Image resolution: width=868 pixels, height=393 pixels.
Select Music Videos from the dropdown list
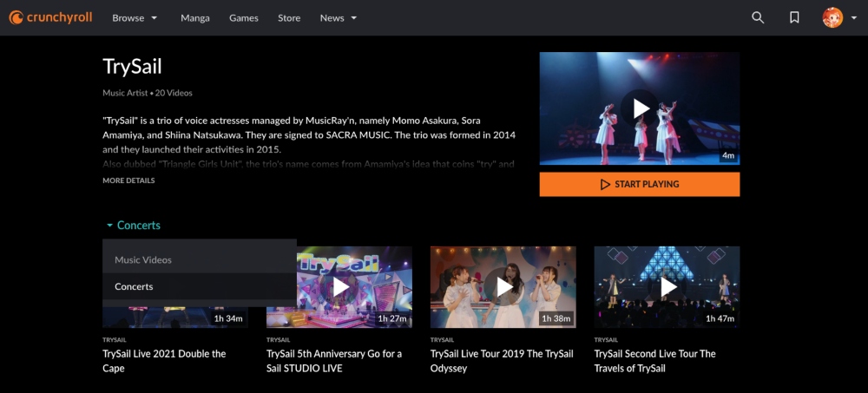(x=200, y=259)
